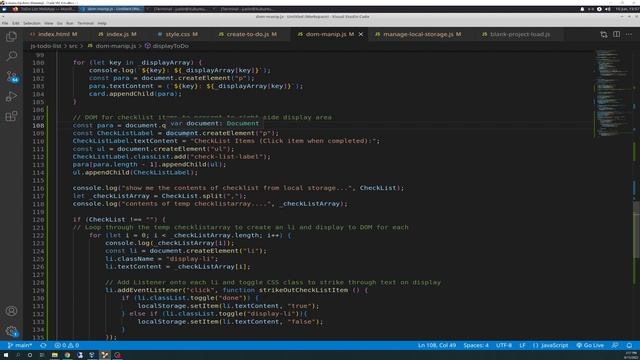This screenshot has height=360, width=640.
Task: Open Windows taskbar search
Action: click(18, 355)
